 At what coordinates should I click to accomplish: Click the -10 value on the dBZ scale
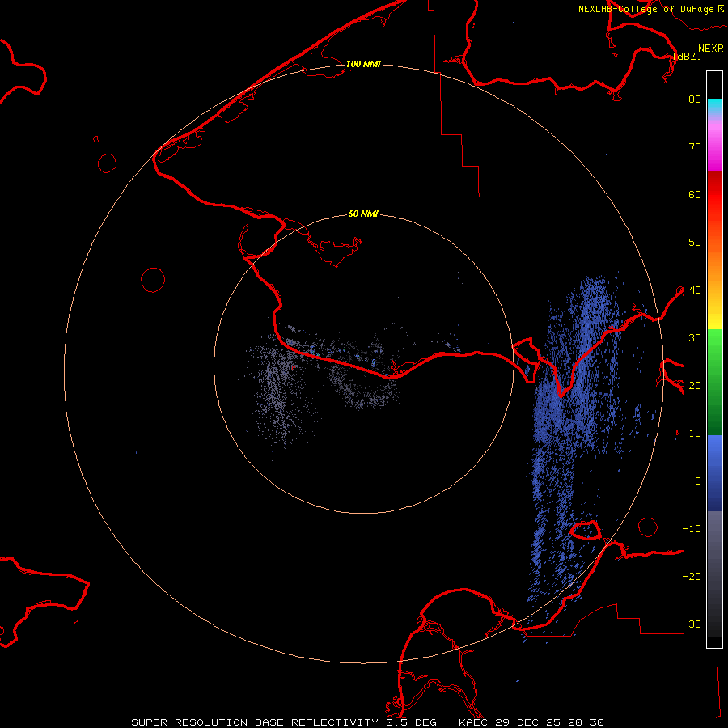692,529
